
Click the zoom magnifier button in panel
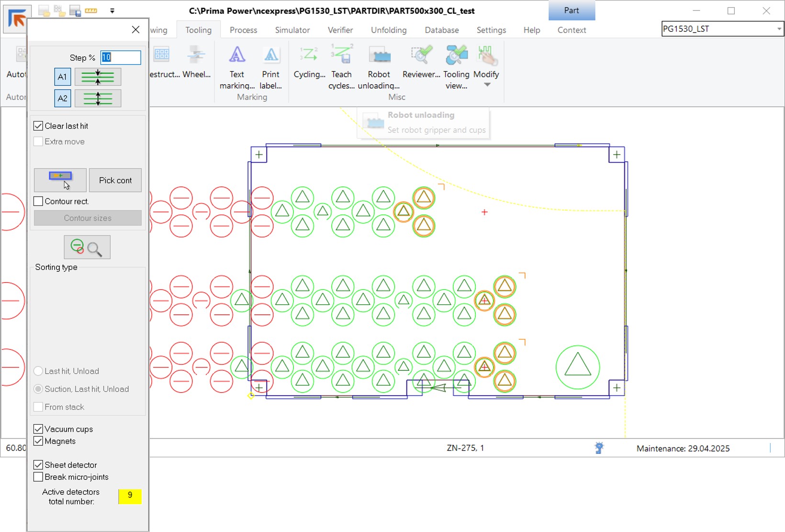87,247
